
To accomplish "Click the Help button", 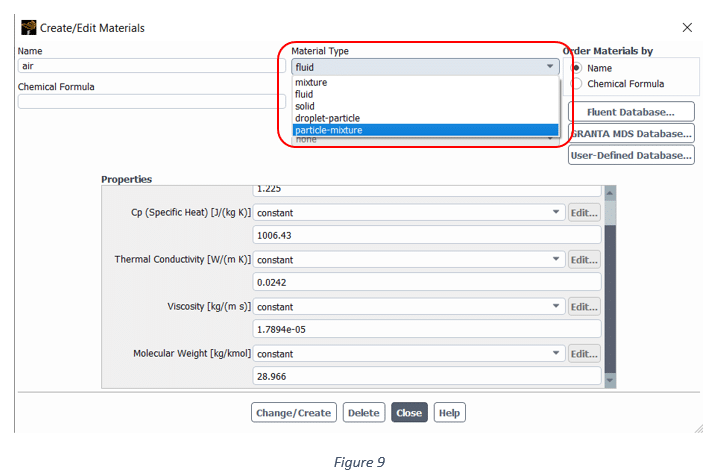I will coord(449,413).
